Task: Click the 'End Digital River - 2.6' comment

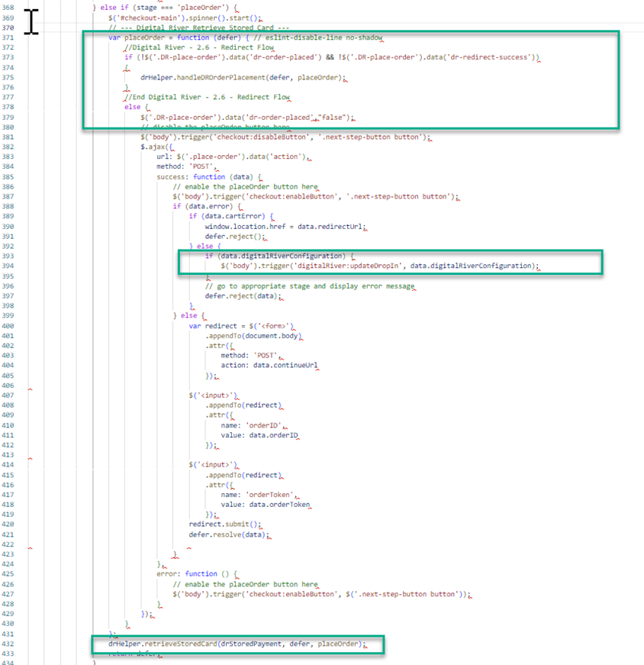Action: point(208,97)
